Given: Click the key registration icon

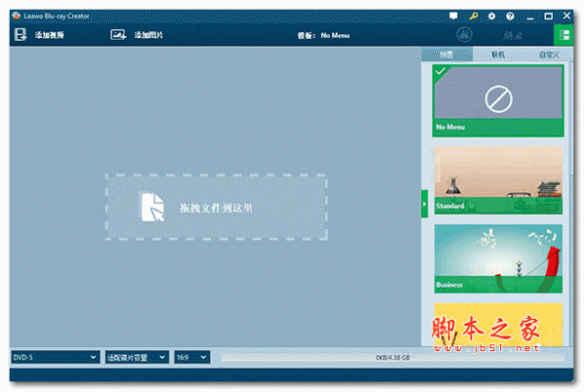Looking at the screenshot, I should tap(473, 16).
